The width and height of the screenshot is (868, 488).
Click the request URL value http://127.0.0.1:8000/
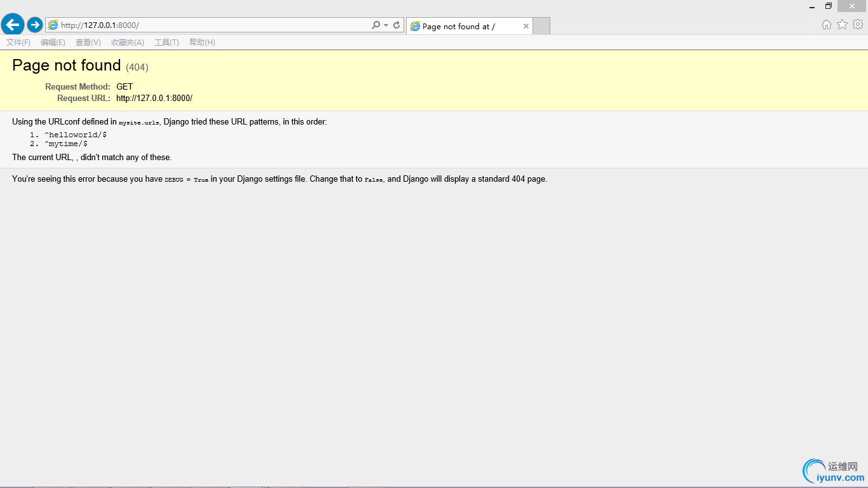(154, 98)
